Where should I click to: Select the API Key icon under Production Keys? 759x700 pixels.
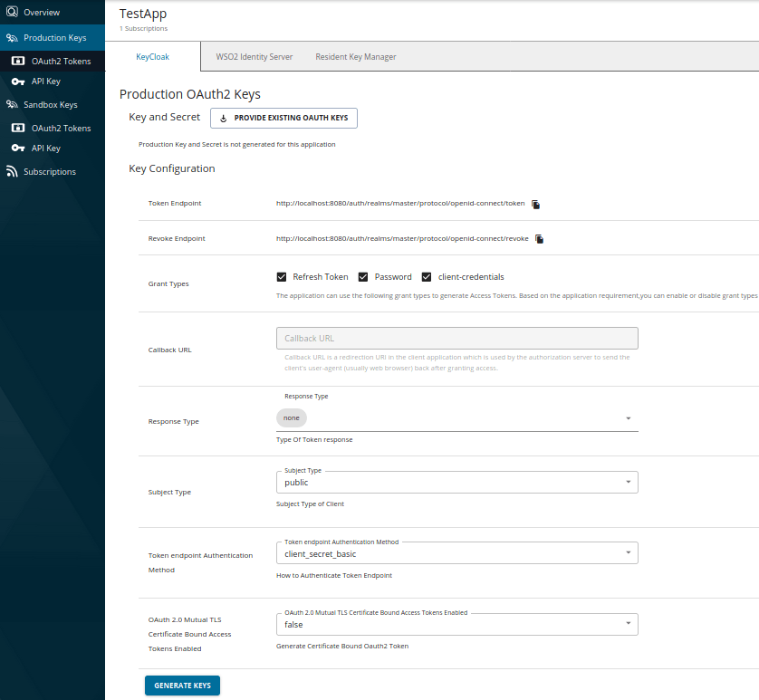coord(18,82)
